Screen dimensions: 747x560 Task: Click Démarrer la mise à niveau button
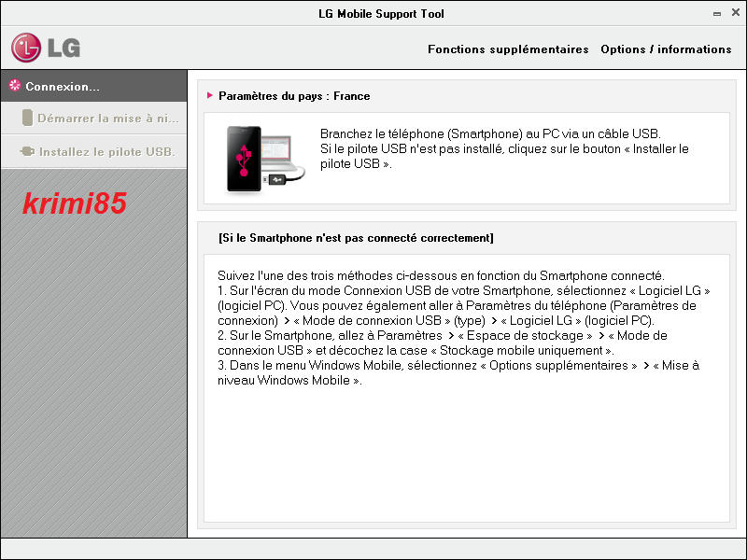pos(94,119)
